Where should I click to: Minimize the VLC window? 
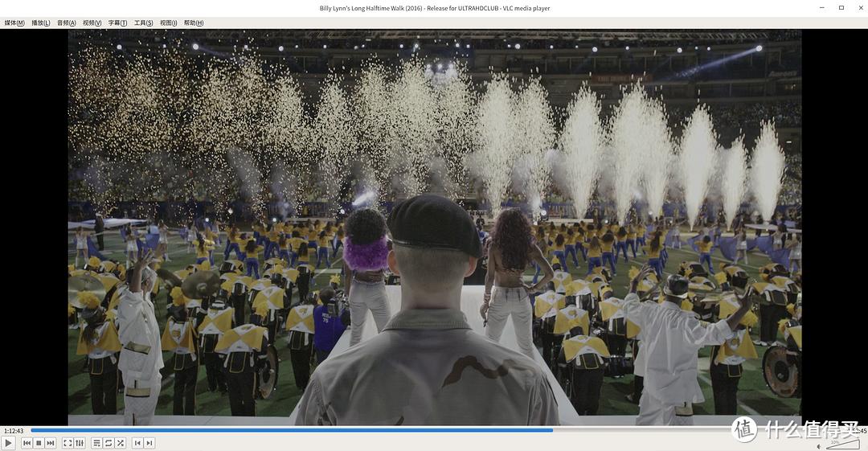coord(823,8)
